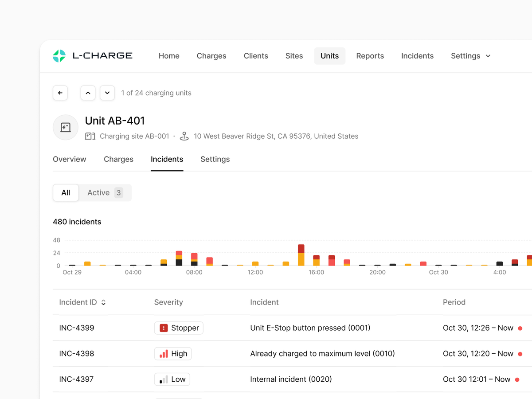Screen dimensions: 532x399
Task: Click the 1 of 24 charging units text
Action: 156,93
